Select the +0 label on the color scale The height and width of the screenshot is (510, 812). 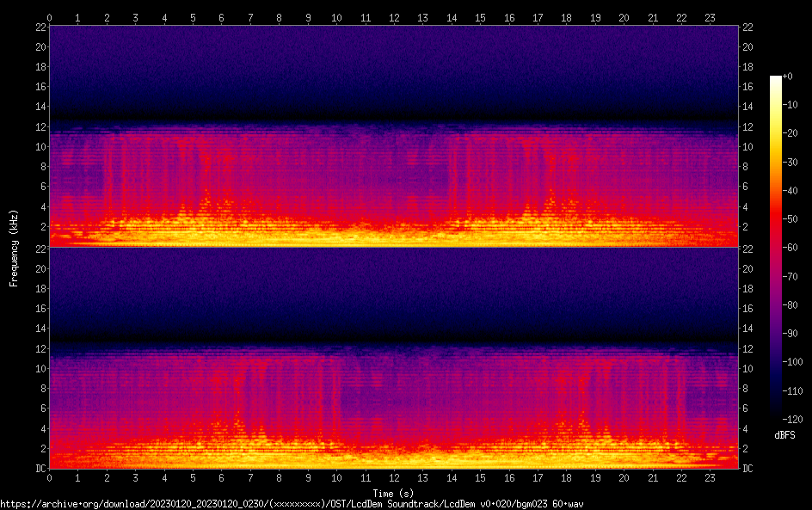click(788, 77)
